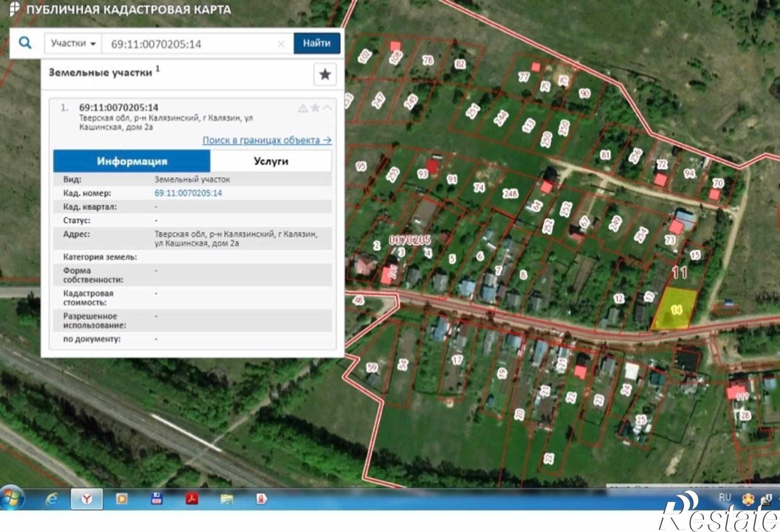
Task: Collapse the result card with chevron
Action: pos(327,108)
